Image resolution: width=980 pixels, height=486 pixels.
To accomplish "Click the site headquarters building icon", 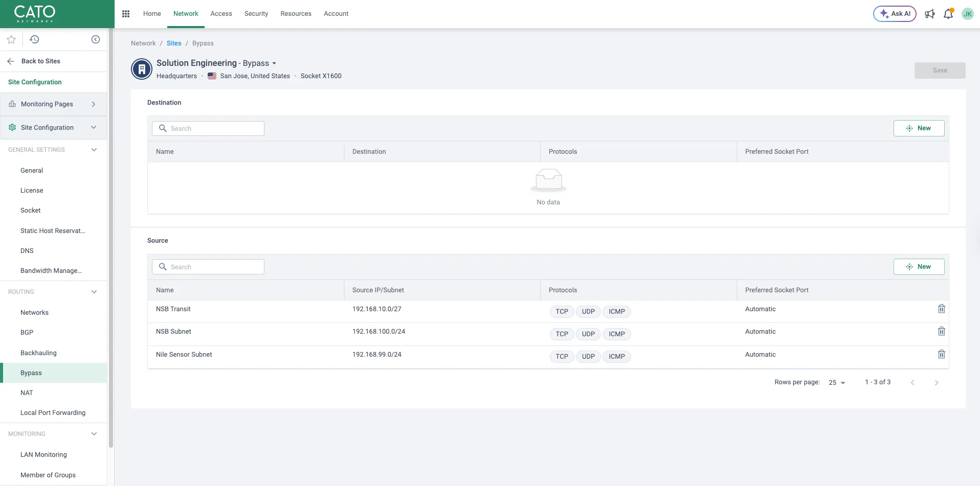I will tap(142, 69).
